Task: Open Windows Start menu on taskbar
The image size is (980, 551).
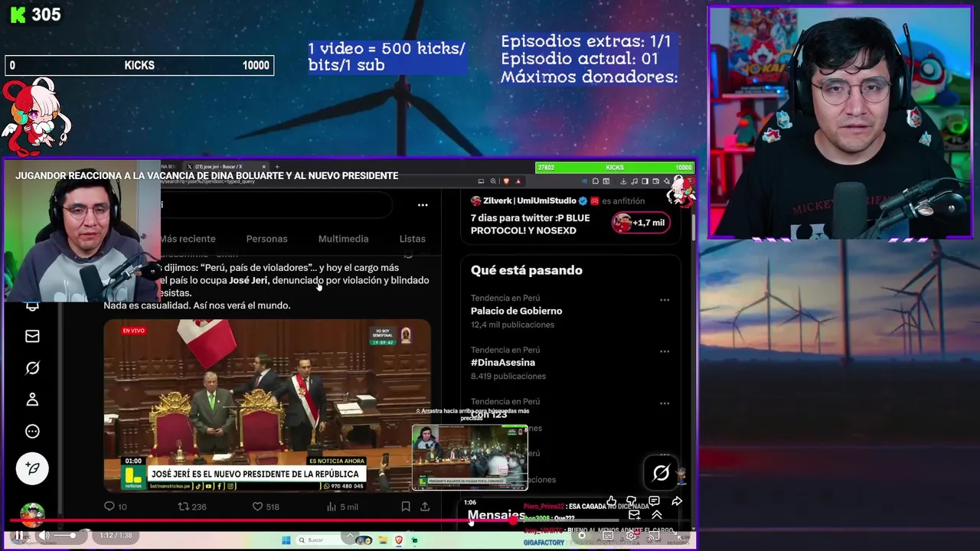Action: [x=286, y=540]
